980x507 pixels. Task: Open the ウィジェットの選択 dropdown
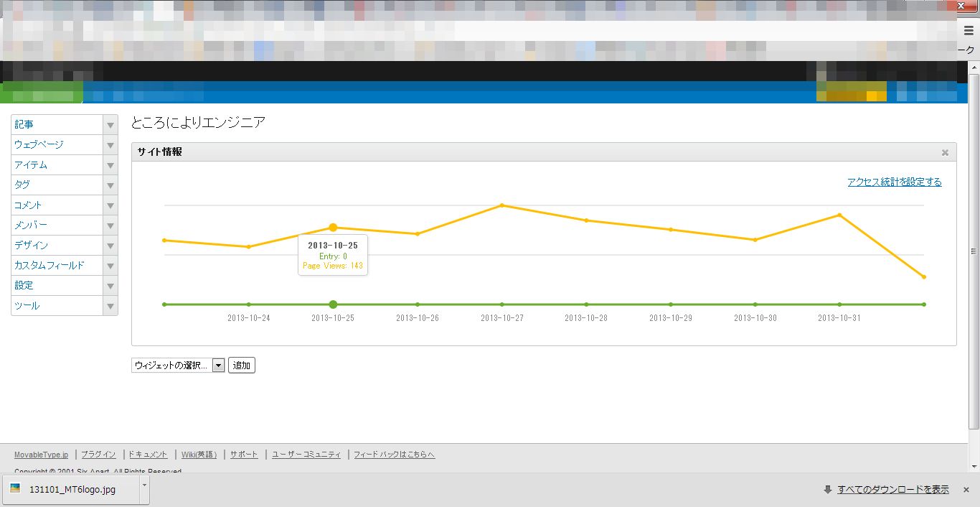[178, 366]
